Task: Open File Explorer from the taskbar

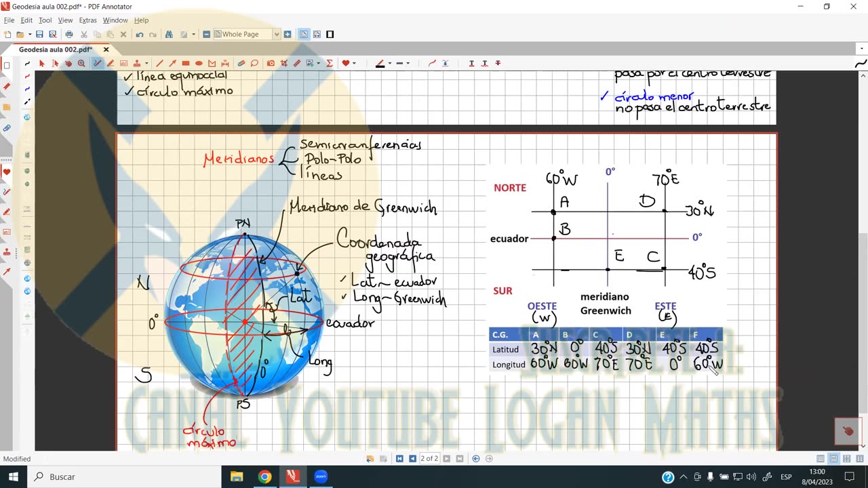Action: pos(236,476)
